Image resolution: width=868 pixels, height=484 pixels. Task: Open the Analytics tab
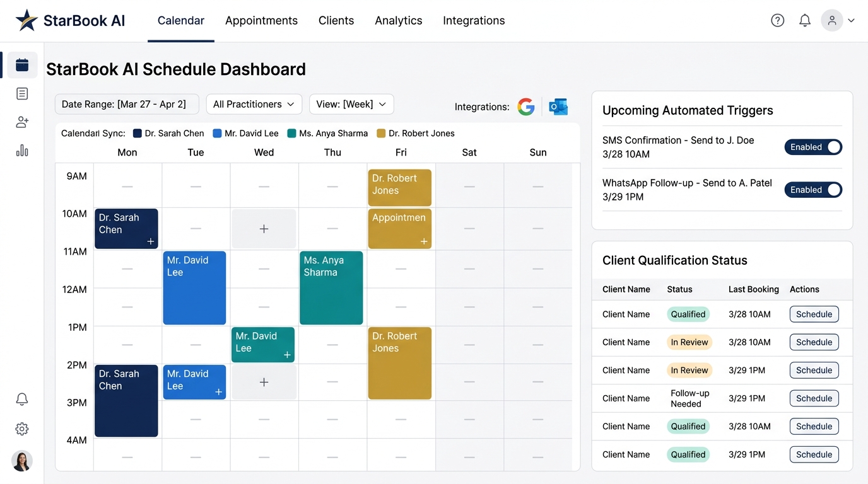(x=399, y=21)
